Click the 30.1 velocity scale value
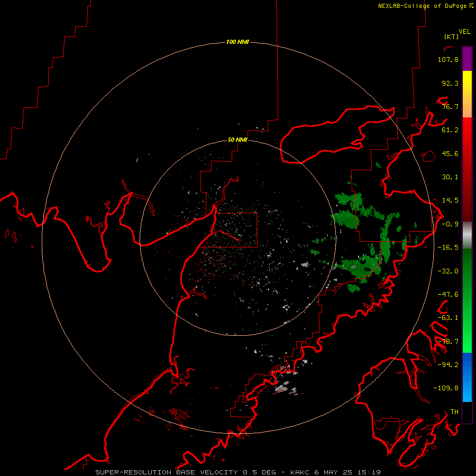 450,177
